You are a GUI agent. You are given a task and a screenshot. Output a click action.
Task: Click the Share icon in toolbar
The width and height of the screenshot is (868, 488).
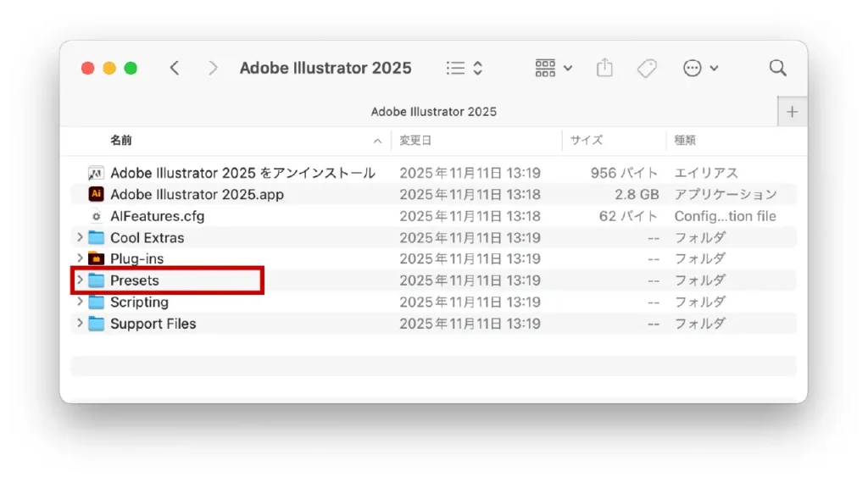[x=604, y=69]
